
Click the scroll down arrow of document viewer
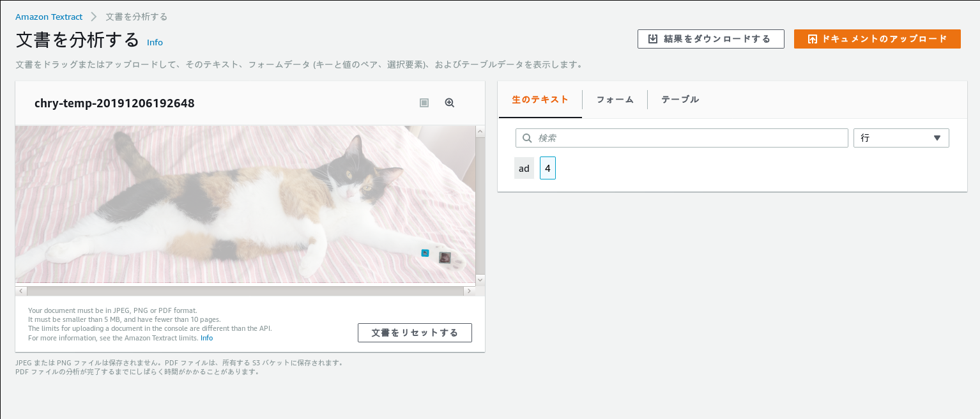[x=480, y=280]
